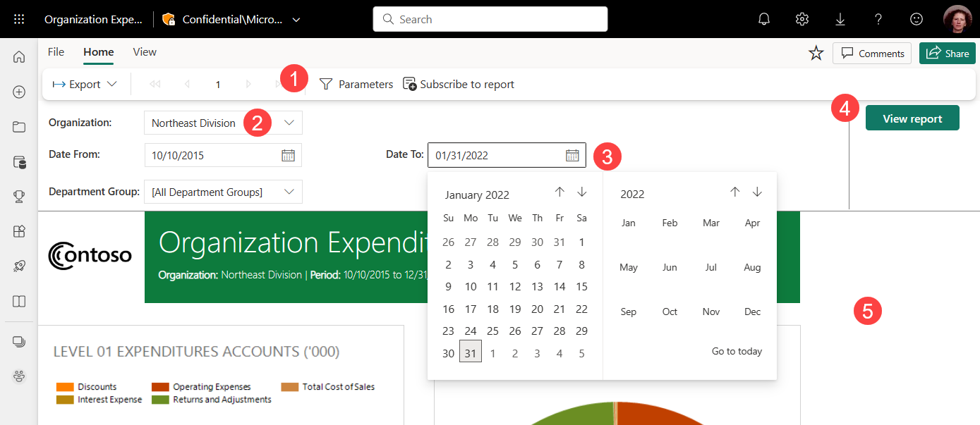Open the notifications bell
The image size is (980, 425).
[764, 20]
